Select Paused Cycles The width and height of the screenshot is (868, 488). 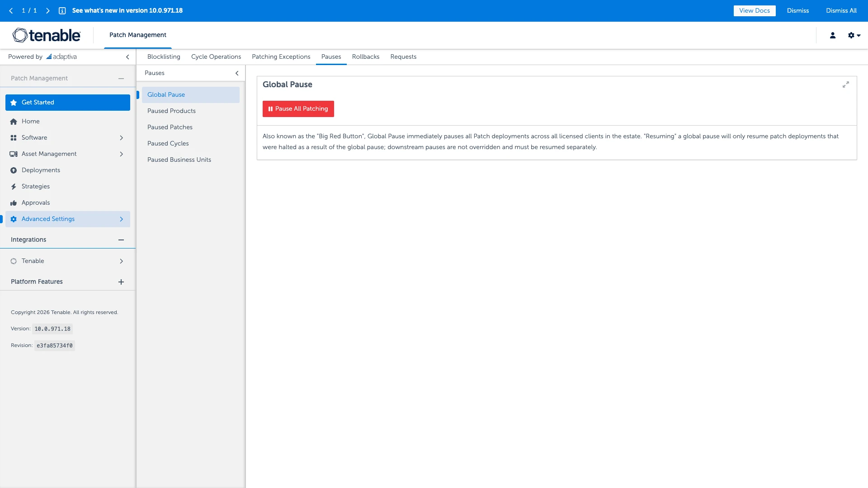pyautogui.click(x=191, y=144)
